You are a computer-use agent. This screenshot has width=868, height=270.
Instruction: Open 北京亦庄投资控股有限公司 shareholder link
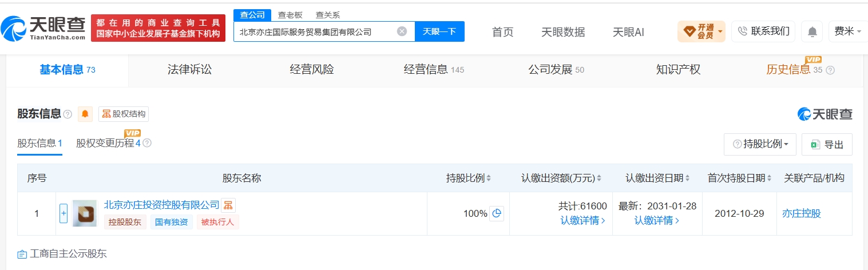coord(161,205)
